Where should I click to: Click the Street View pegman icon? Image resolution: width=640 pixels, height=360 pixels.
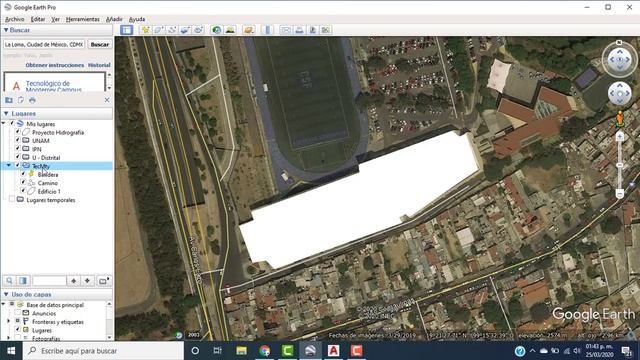[x=620, y=119]
